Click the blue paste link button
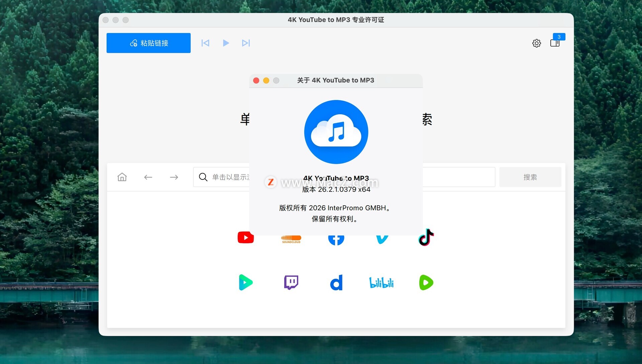The width and height of the screenshot is (642, 364). (148, 43)
